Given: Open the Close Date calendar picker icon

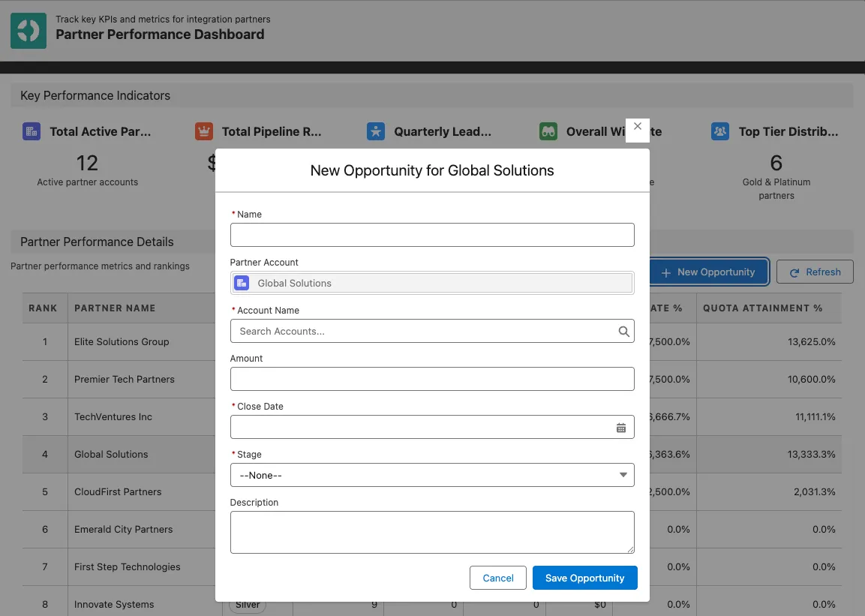Looking at the screenshot, I should coord(621,428).
